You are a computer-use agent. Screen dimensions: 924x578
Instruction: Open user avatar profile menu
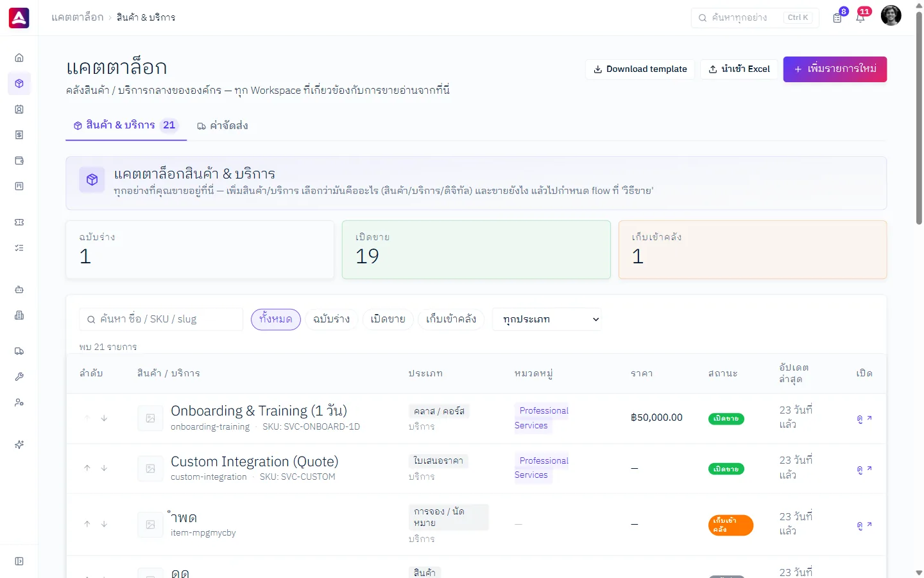[891, 15]
